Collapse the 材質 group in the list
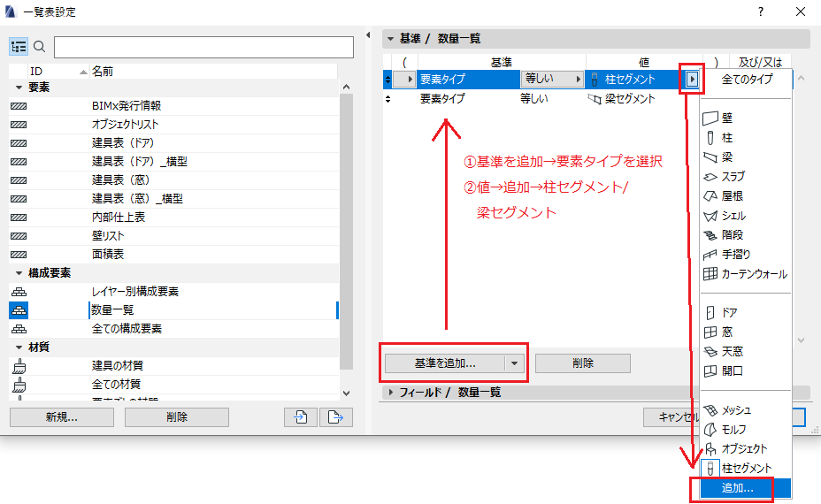 (x=19, y=347)
